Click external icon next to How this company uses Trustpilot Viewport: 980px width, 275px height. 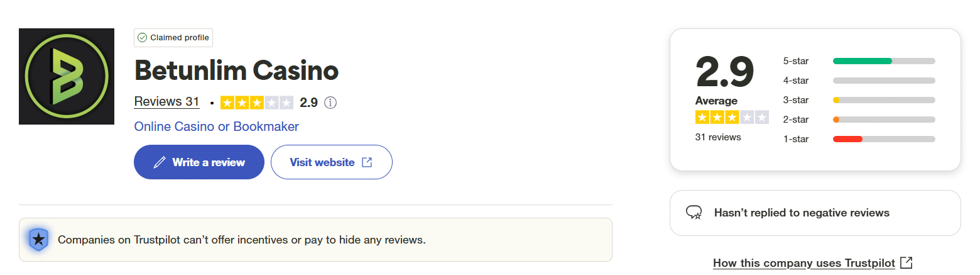pos(906,262)
